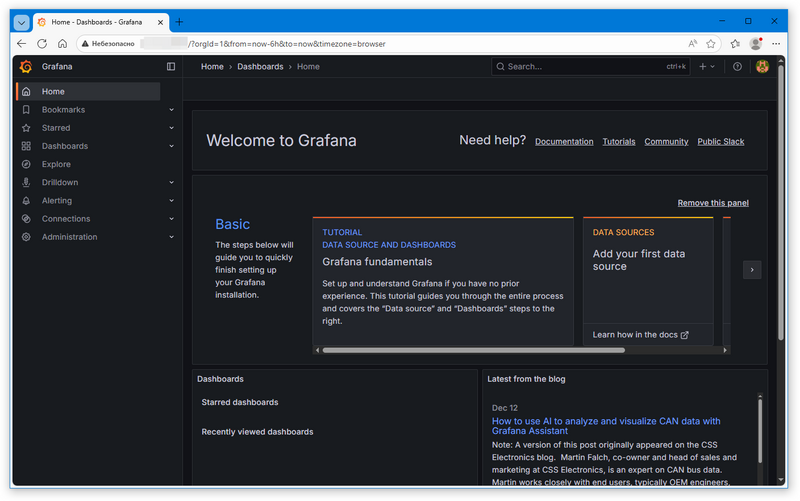This screenshot has width=800, height=501.
Task: Open Explore from the sidebar menu
Action: coord(56,164)
